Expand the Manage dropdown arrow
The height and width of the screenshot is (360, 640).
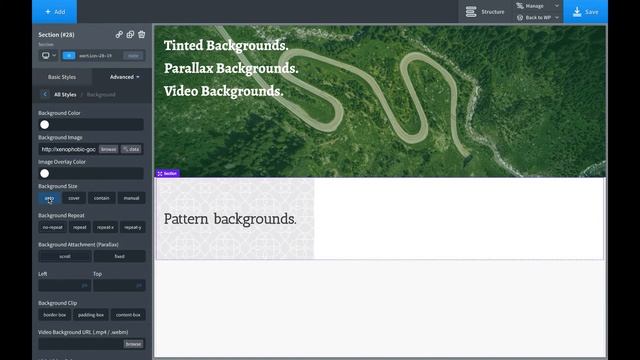click(x=556, y=6)
